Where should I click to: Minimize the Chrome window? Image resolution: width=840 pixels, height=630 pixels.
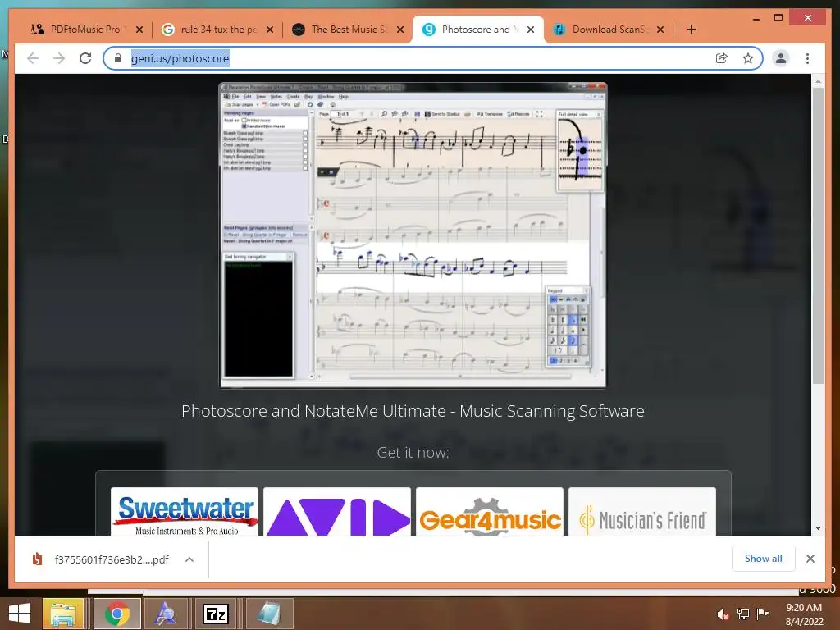(756, 18)
